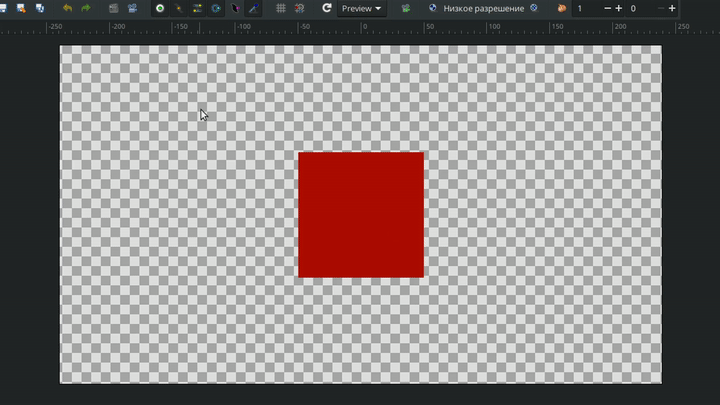Toggle snap to grid

299,8
